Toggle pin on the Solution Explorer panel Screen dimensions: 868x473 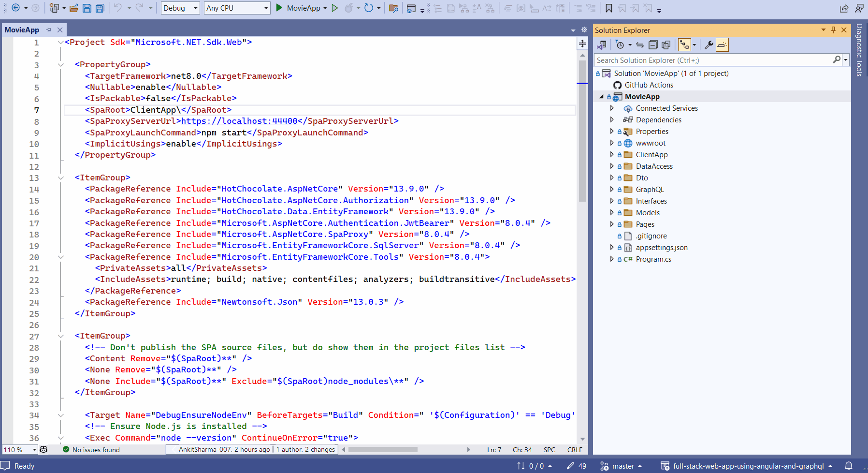click(x=833, y=30)
